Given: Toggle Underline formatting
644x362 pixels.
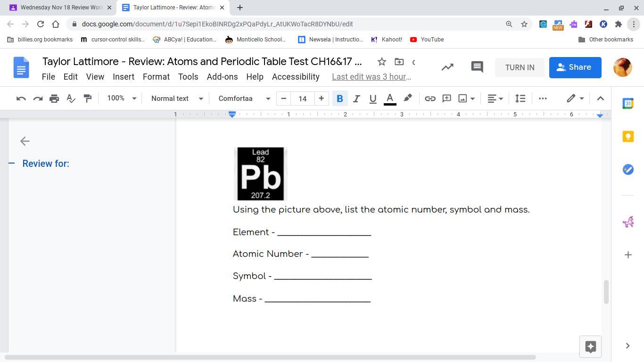Looking at the screenshot, I should [x=372, y=99].
